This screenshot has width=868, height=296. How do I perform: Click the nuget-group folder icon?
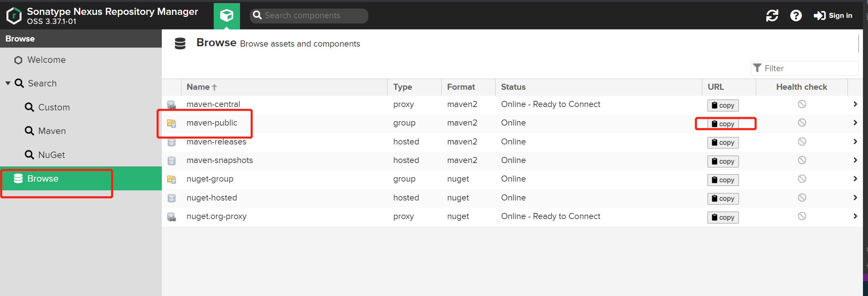pyautogui.click(x=172, y=180)
